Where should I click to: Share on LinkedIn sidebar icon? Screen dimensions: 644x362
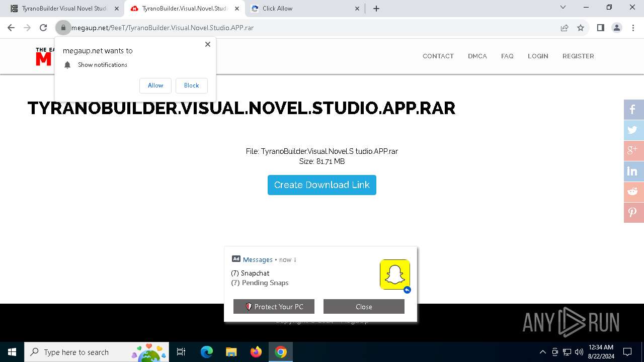[634, 171]
